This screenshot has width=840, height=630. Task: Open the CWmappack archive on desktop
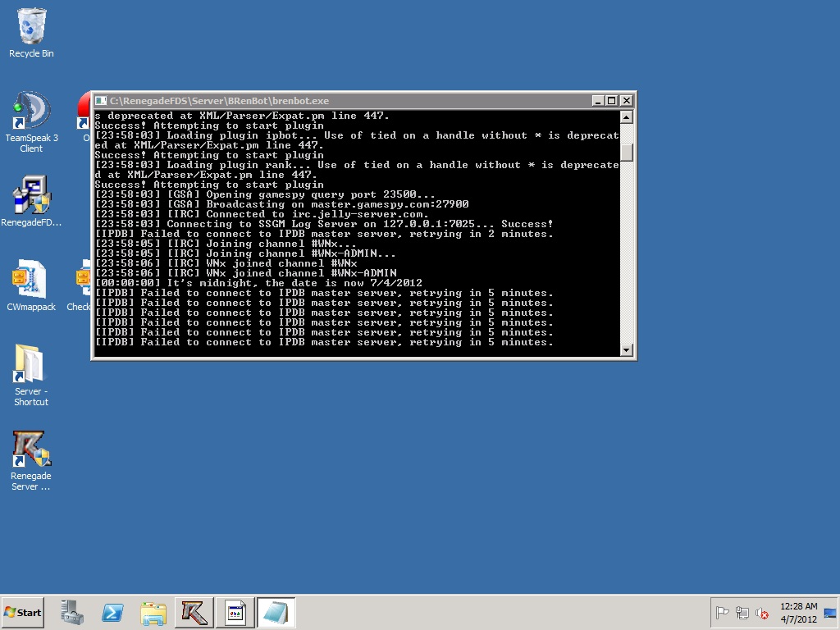[x=31, y=281]
